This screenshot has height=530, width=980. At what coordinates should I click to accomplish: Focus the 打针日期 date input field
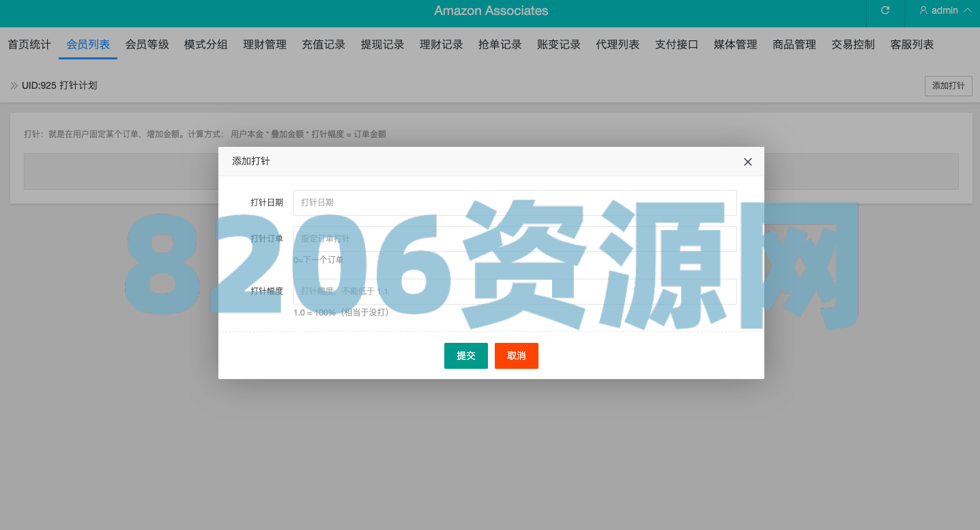click(x=515, y=203)
